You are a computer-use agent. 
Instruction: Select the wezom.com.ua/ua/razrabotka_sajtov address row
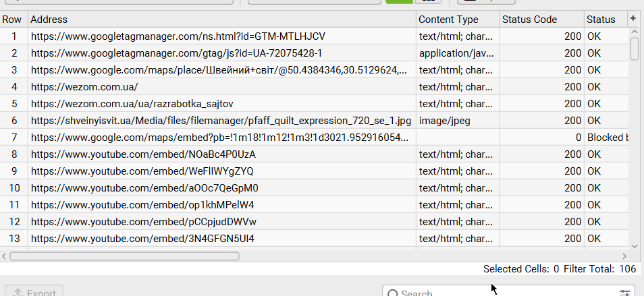click(314, 104)
